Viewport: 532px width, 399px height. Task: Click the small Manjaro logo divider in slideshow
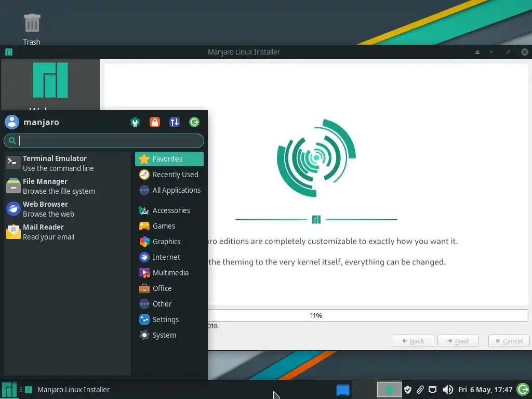316,220
